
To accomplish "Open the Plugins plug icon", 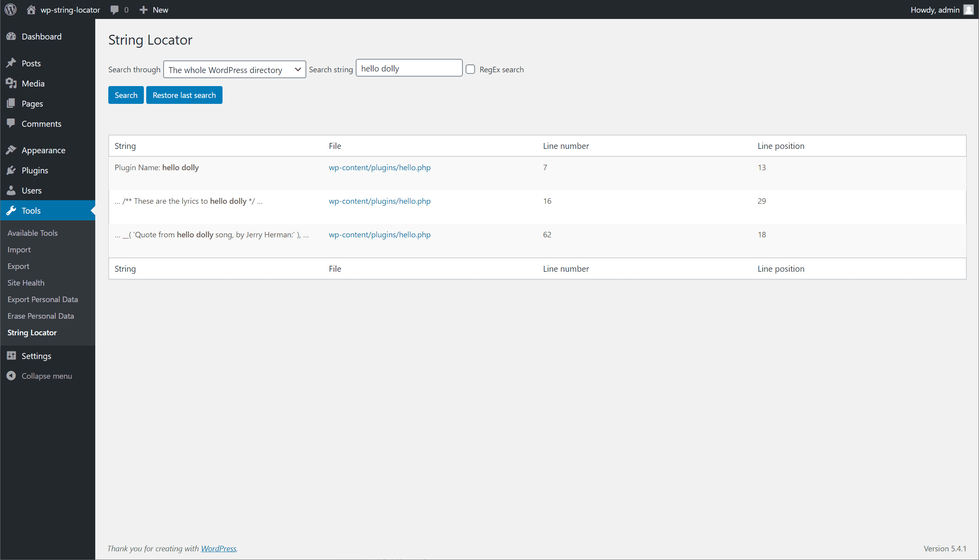I will 11,170.
